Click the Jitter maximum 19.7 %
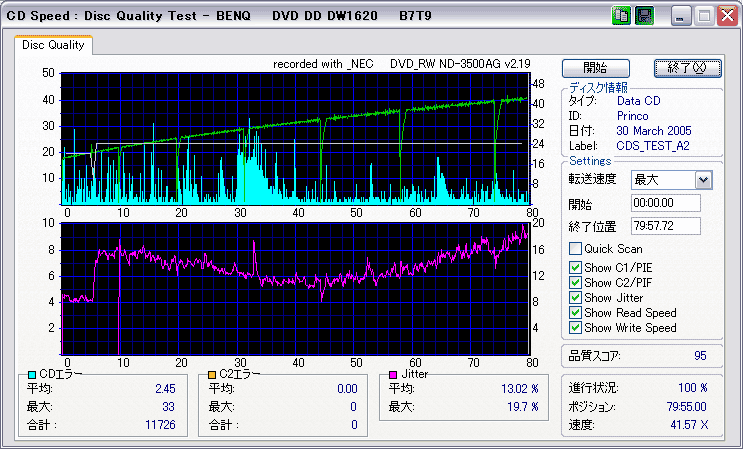 tap(523, 407)
